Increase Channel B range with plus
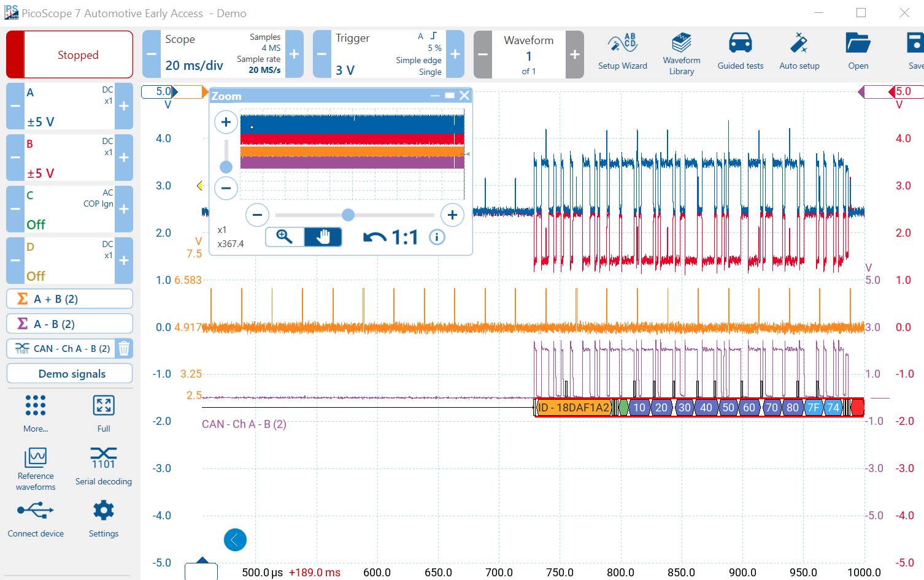This screenshot has height=580, width=924. [x=124, y=158]
